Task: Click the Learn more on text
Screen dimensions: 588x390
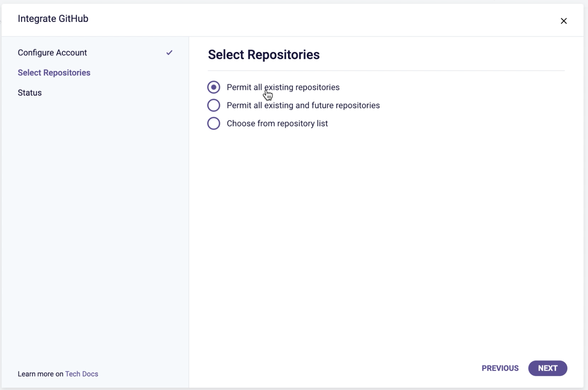Action: (40, 374)
